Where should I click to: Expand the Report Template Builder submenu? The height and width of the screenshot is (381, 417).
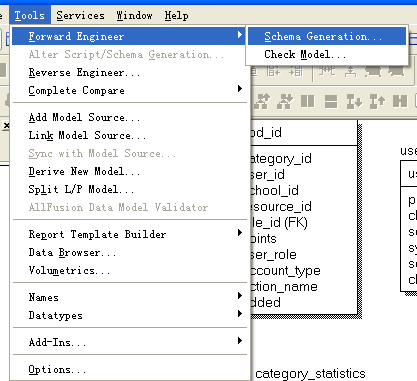click(x=129, y=234)
